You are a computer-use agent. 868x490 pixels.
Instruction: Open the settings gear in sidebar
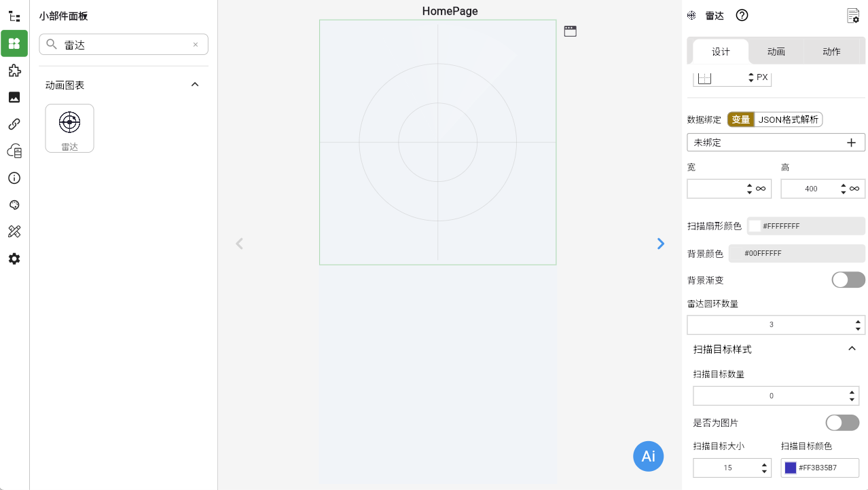(14, 259)
